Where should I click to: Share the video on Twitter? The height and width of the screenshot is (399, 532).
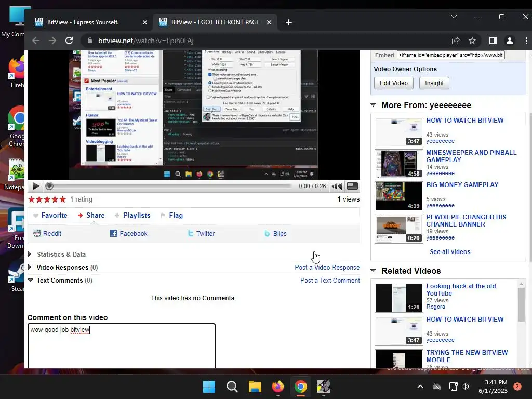(201, 233)
